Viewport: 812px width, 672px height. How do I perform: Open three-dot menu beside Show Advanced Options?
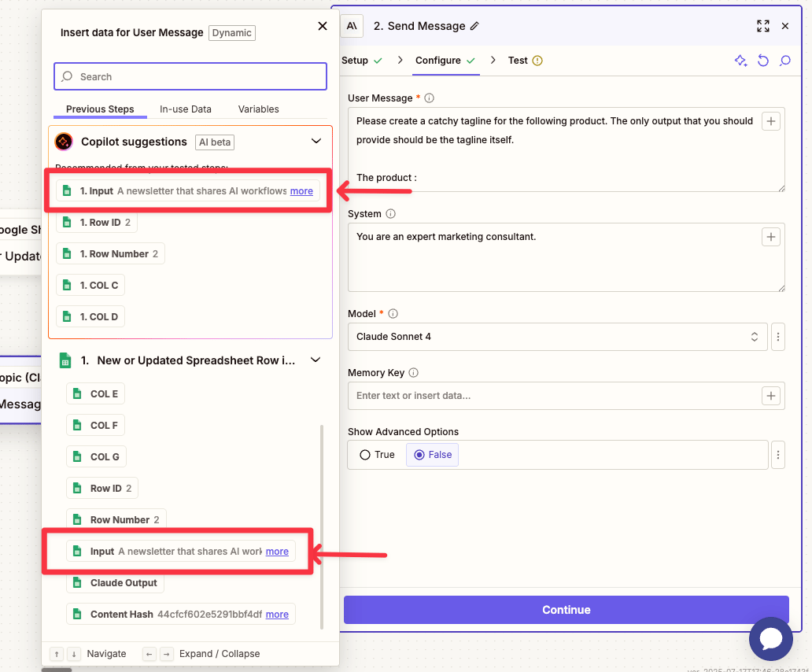778,455
